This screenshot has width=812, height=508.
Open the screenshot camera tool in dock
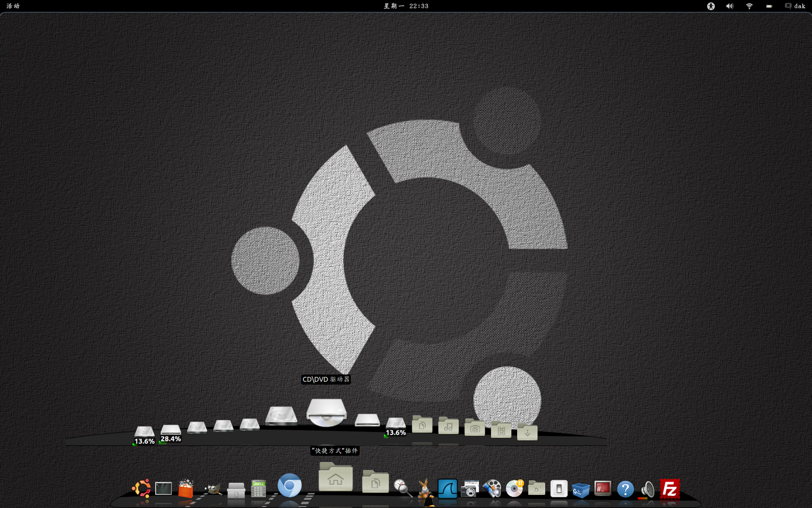click(x=470, y=489)
